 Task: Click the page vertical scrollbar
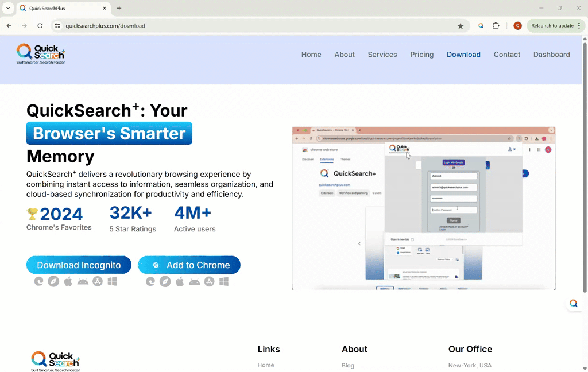(585, 167)
